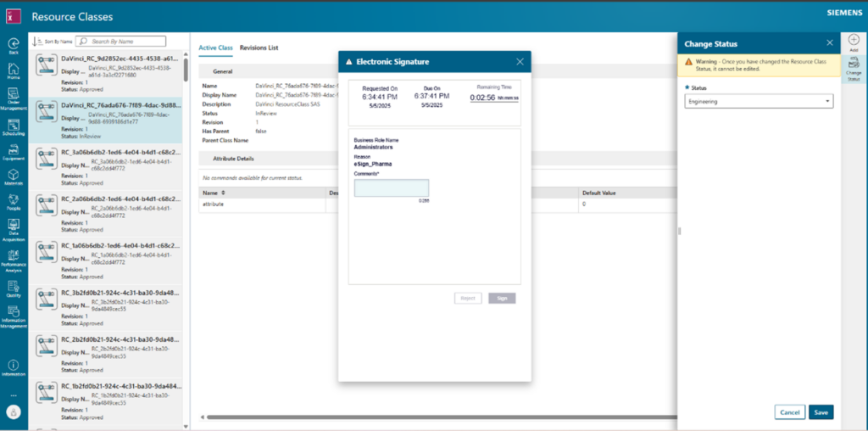Open Order Management from the sidebar
This screenshot has width=868, height=431.
(14, 97)
